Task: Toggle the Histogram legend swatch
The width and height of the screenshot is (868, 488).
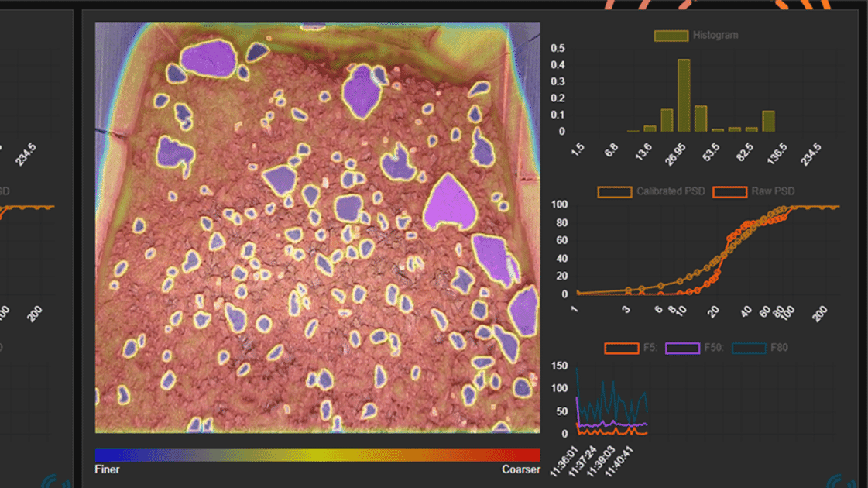Action: pyautogui.click(x=671, y=36)
